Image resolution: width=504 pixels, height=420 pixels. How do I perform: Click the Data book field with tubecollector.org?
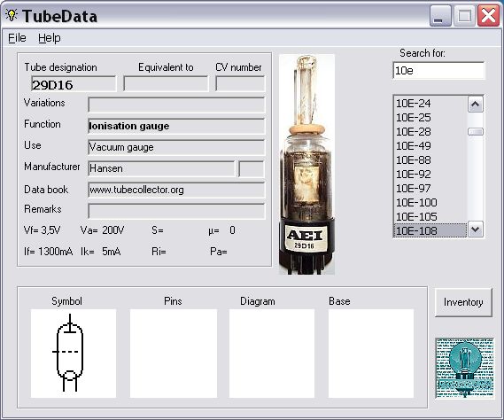pos(176,190)
